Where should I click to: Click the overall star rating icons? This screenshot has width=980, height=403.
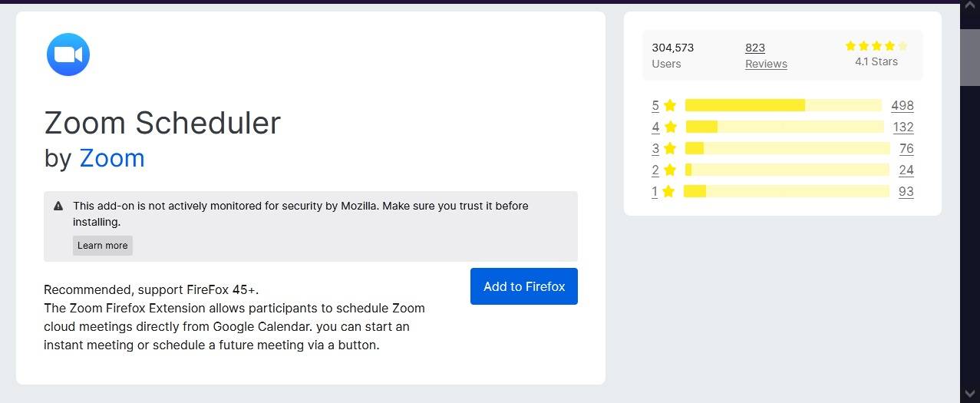coord(876,46)
